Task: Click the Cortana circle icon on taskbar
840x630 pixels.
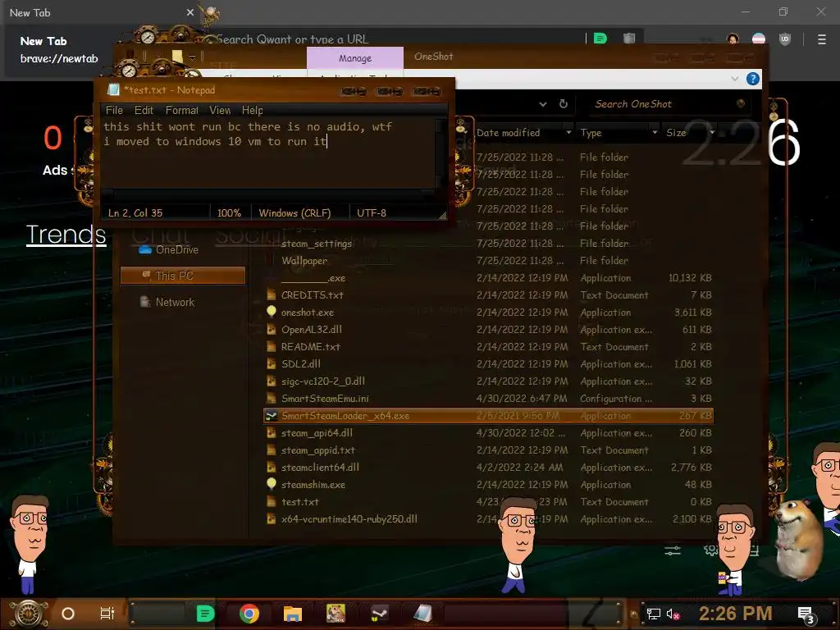Action: click(68, 614)
